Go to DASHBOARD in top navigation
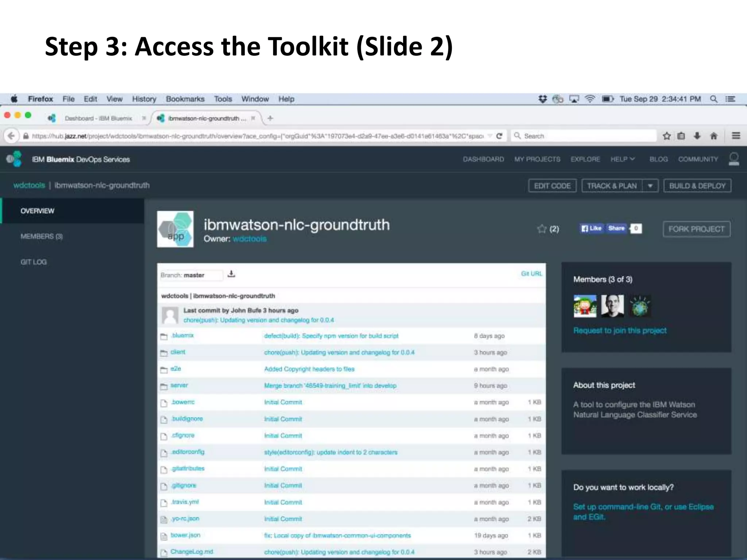The width and height of the screenshot is (747, 560). (x=483, y=159)
